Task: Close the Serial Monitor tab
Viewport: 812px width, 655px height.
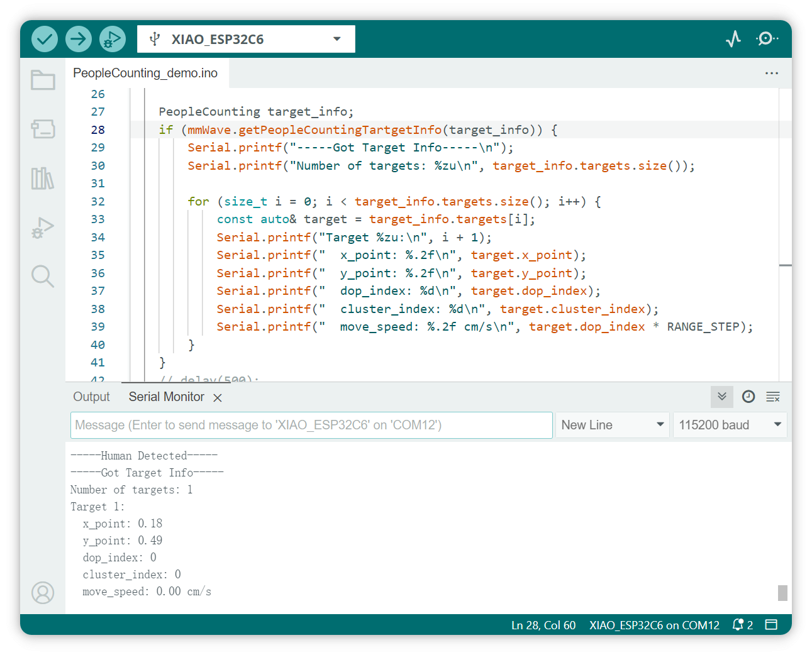Action: (218, 398)
